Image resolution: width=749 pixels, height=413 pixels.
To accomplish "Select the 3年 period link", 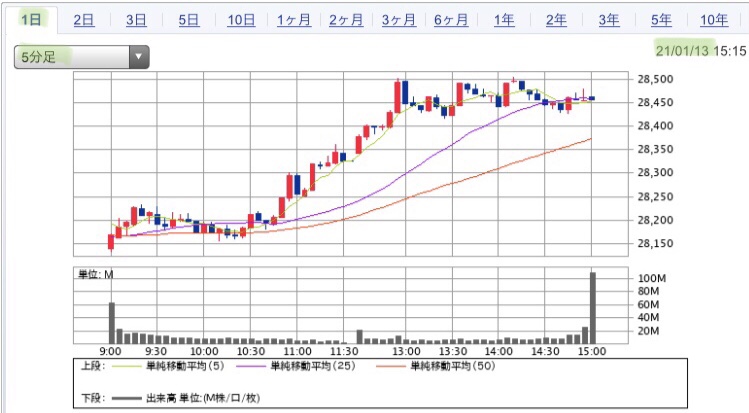I will pyautogui.click(x=609, y=20).
